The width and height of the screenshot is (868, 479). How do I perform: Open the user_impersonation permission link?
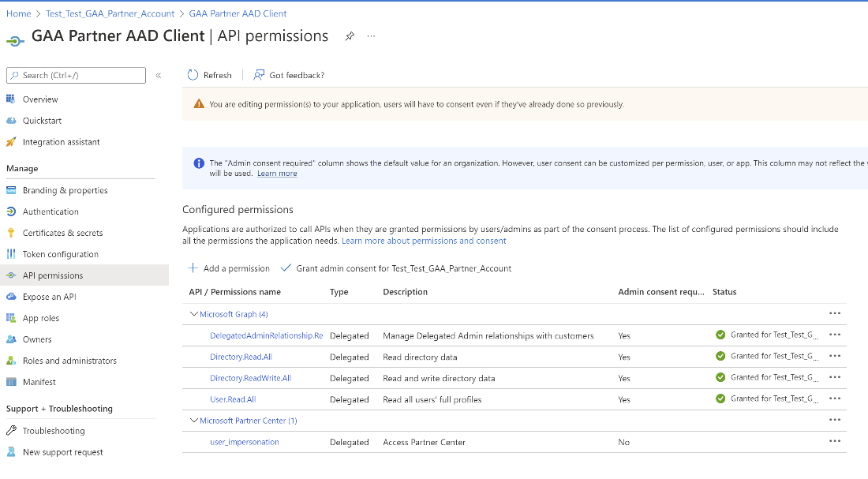tap(244, 442)
